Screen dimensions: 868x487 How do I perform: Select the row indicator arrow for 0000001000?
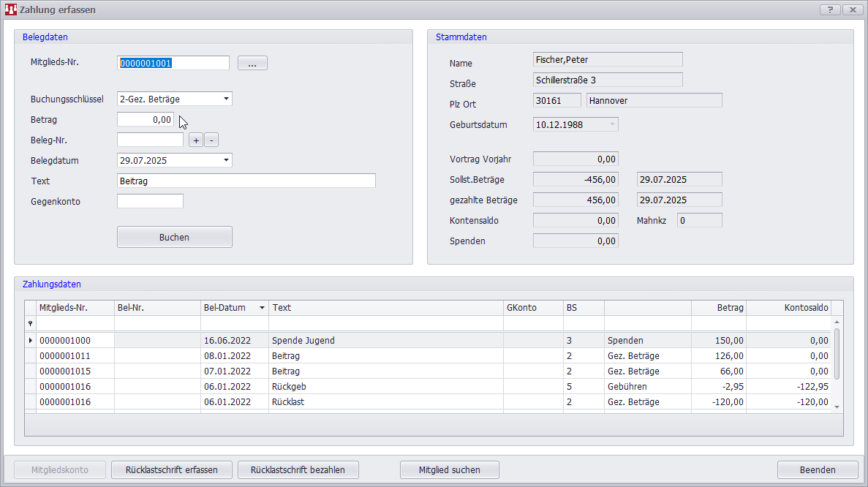(x=30, y=340)
